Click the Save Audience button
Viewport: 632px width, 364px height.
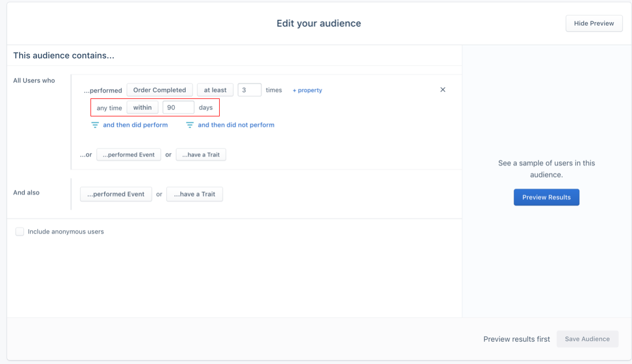coord(587,339)
